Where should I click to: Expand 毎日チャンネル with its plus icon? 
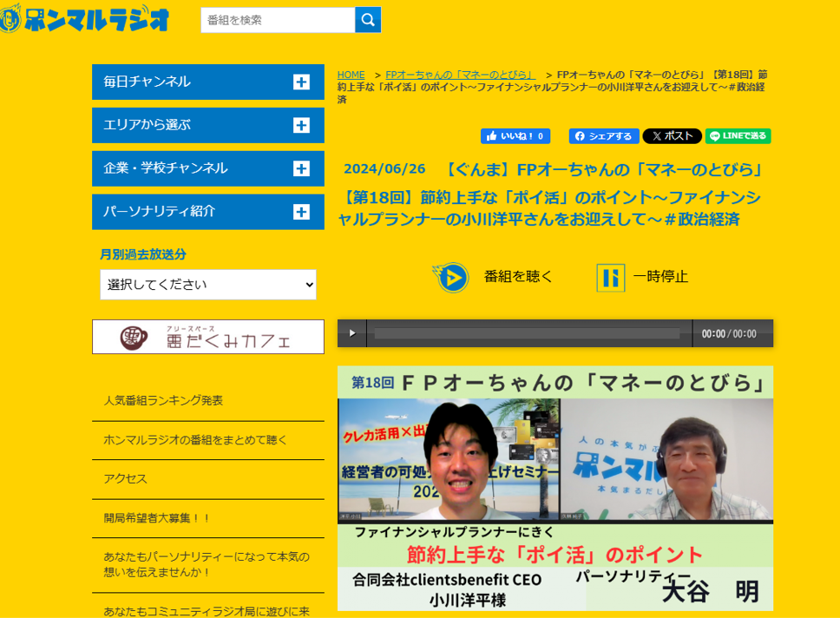point(301,82)
